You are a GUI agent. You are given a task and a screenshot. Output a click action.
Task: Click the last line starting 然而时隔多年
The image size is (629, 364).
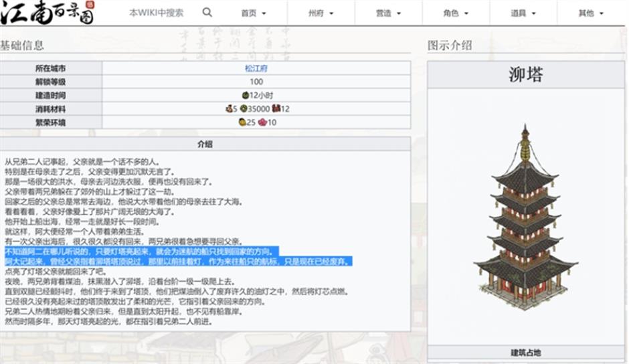108,321
